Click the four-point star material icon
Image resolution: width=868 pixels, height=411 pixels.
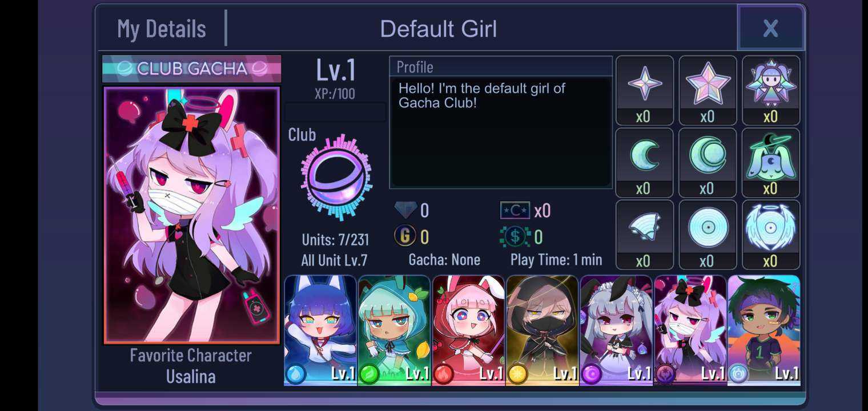pyautogui.click(x=645, y=83)
